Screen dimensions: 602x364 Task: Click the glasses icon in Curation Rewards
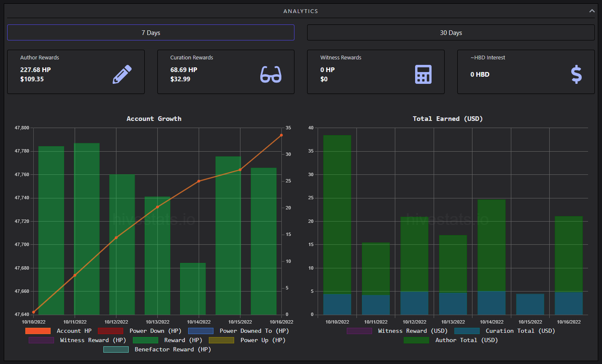coord(270,74)
